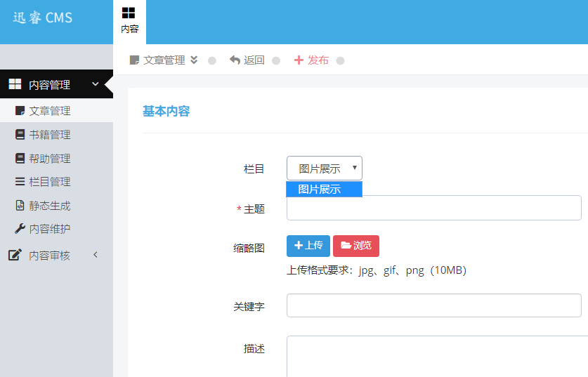This screenshot has height=377, width=588.
Task: Open 栏目管理 in the sidebar
Action: click(56, 182)
